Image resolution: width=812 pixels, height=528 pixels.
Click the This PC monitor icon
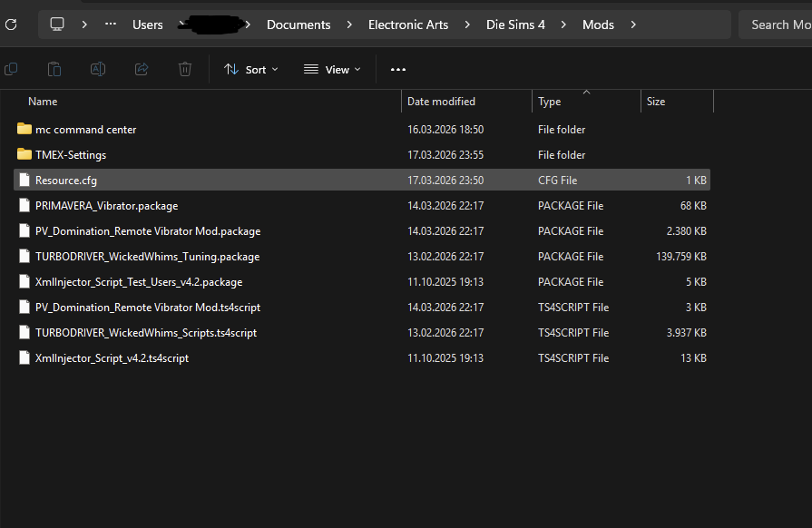point(57,24)
